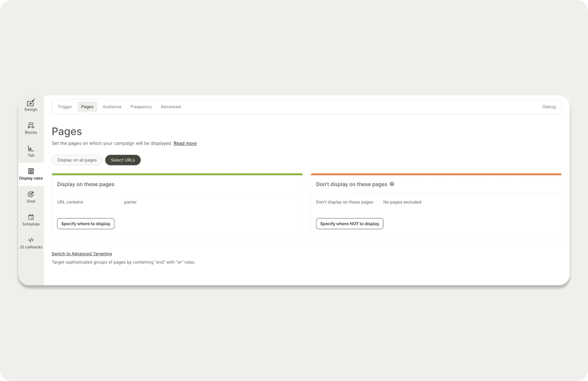
Task: Choose the Display on all pages option
Action: (77, 160)
